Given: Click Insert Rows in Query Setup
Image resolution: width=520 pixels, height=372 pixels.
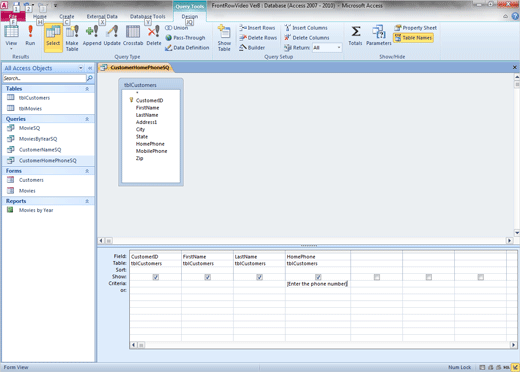Looking at the screenshot, I should (x=257, y=28).
